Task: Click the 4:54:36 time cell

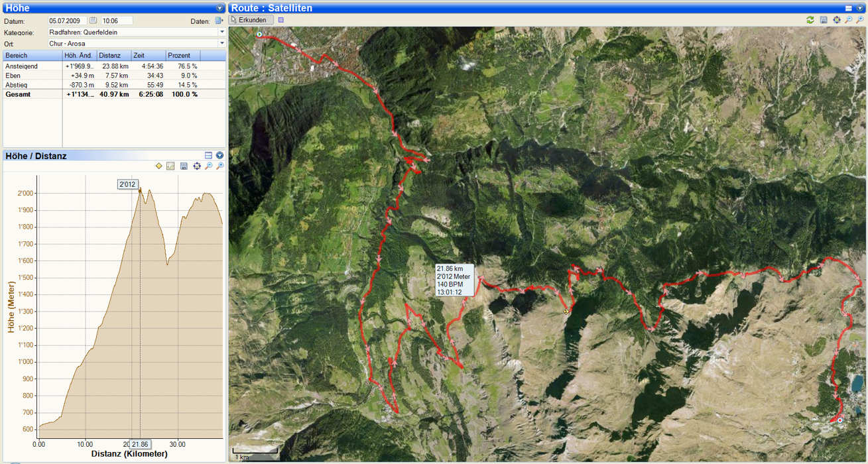Action: coord(152,66)
